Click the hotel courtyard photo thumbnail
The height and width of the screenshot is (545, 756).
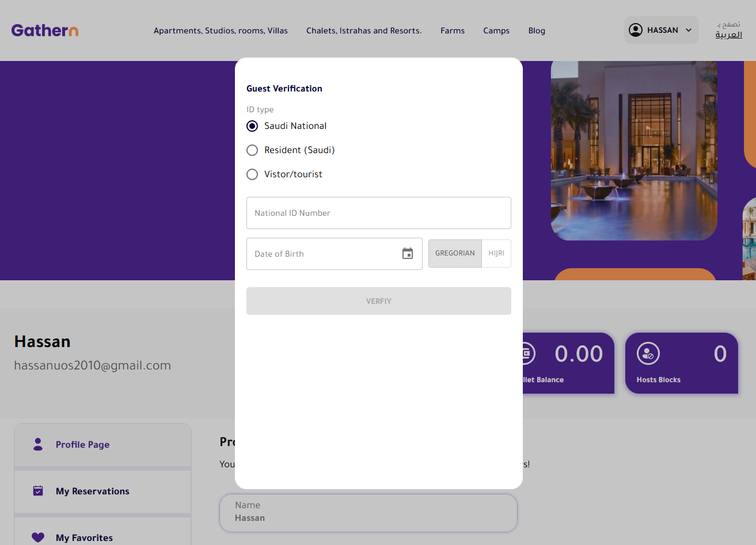coord(633,150)
